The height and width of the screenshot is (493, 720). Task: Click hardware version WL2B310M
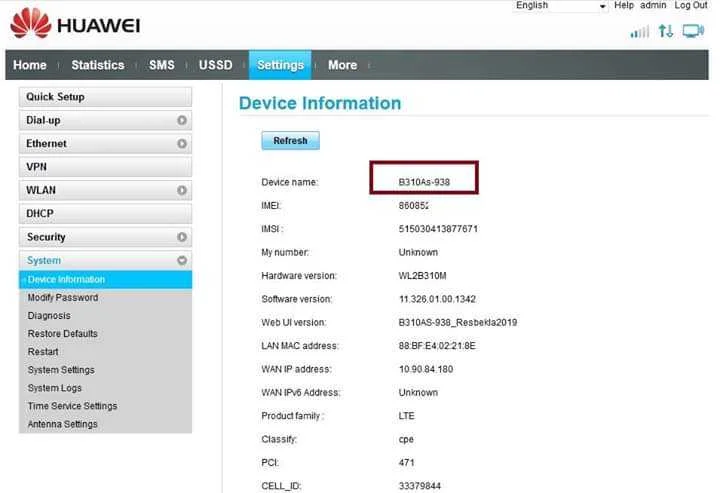(x=422, y=276)
